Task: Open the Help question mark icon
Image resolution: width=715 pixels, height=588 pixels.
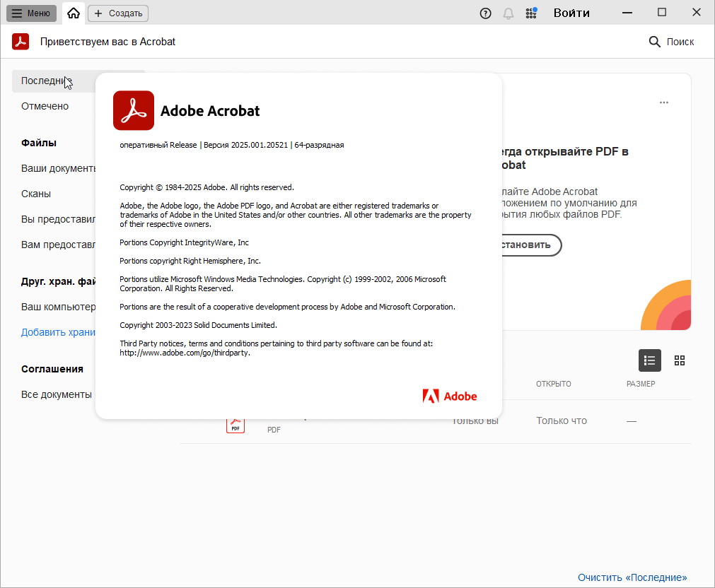Action: point(486,13)
